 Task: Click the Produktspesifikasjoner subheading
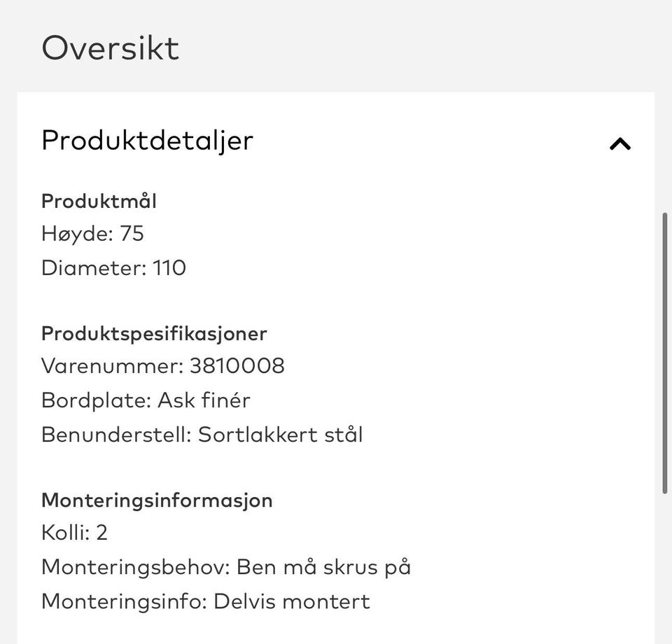pos(154,333)
